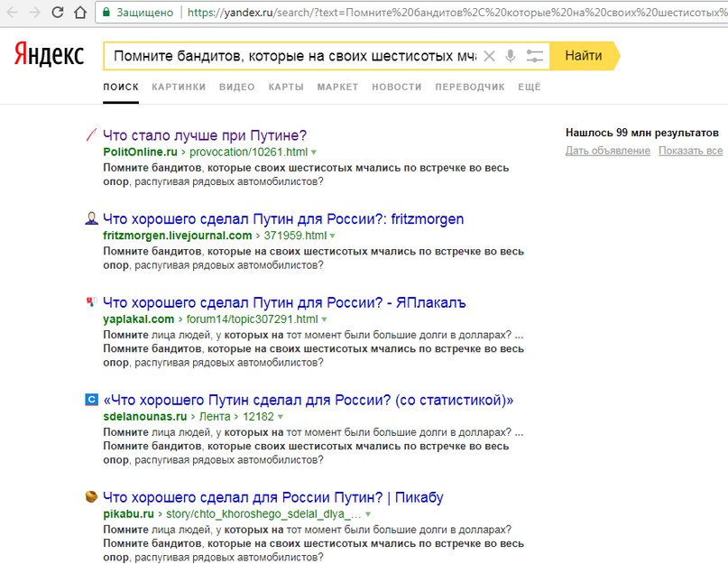
Task: Visit the sdelanounas.ru domain link
Action: click(x=145, y=416)
